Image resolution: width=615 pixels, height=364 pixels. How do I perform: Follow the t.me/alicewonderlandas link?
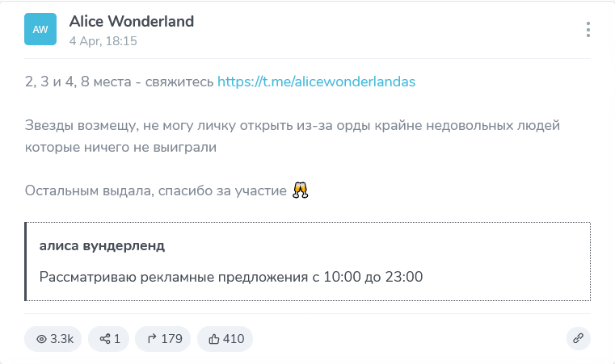coord(316,82)
